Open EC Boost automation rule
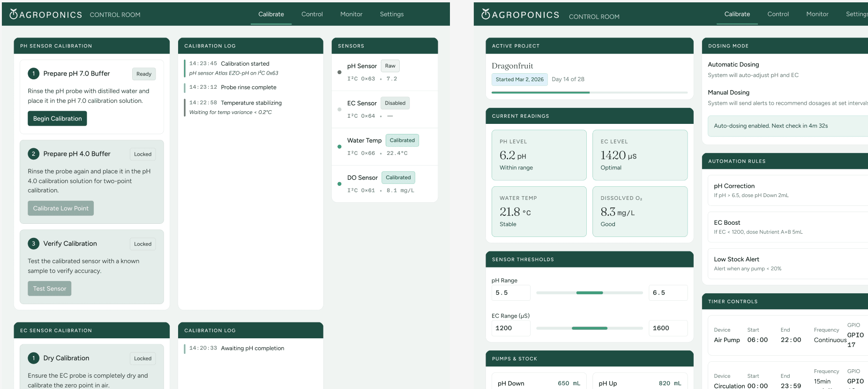The image size is (868, 389). (788, 227)
